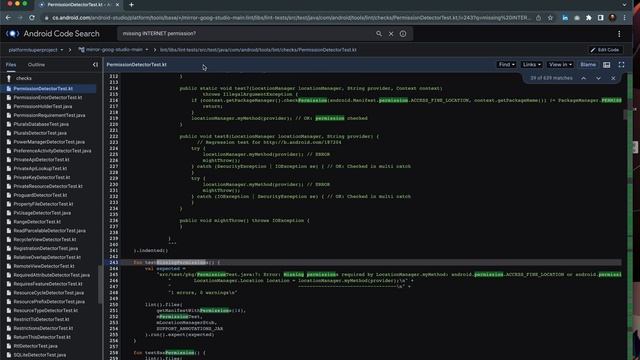Open PermissionErrorDetectorTest.kt file
The image size is (640, 360).
pyautogui.click(x=48, y=98)
